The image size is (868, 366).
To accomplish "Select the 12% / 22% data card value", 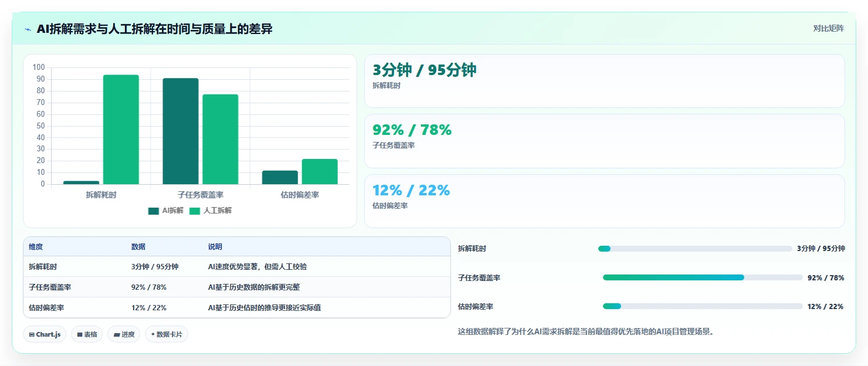I will coord(411,190).
